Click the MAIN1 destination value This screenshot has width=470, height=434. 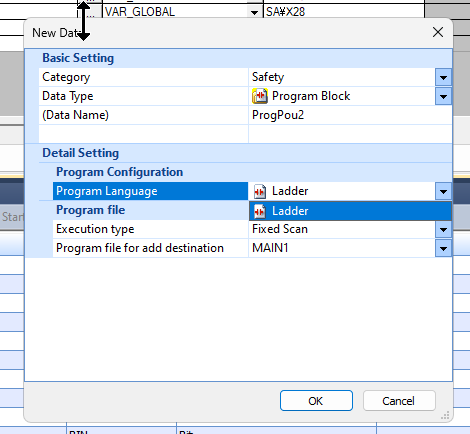tap(342, 248)
